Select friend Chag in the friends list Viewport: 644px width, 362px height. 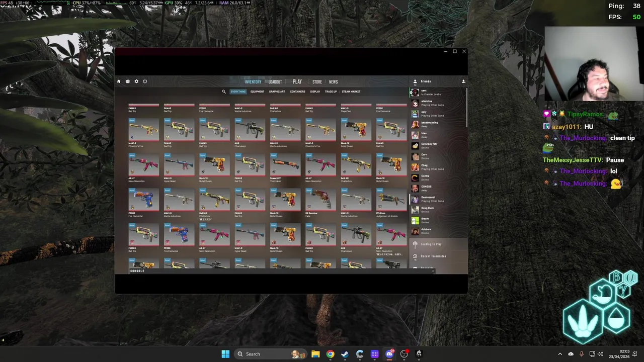tap(437, 167)
